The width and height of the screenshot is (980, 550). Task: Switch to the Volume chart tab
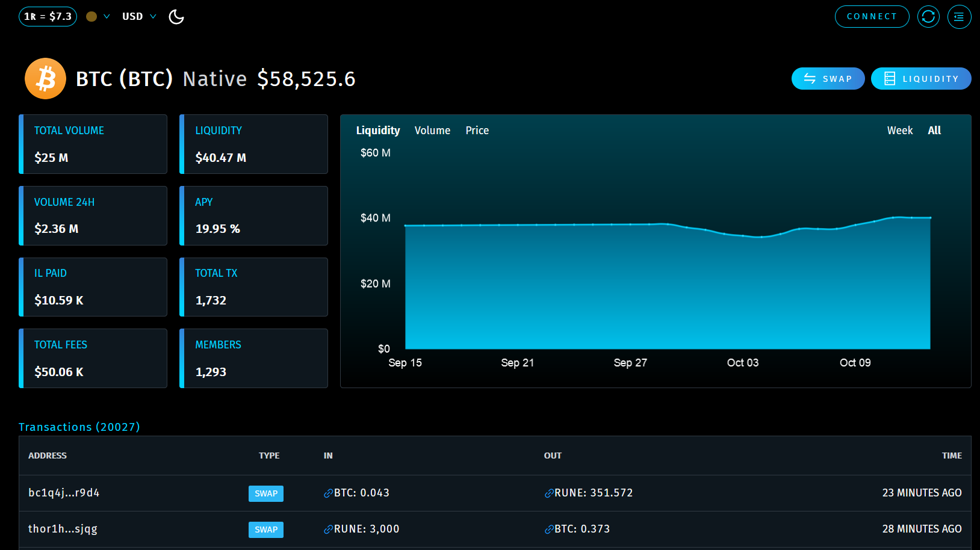[x=432, y=131]
